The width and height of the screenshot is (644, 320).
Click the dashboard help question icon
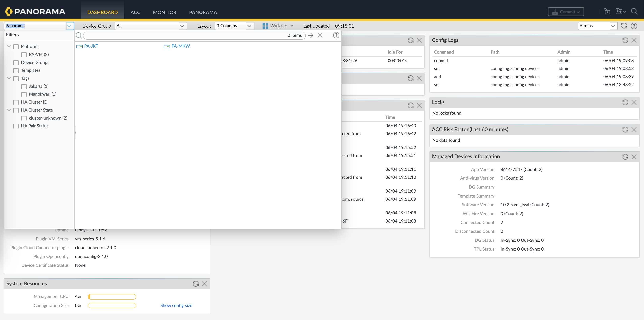(634, 26)
